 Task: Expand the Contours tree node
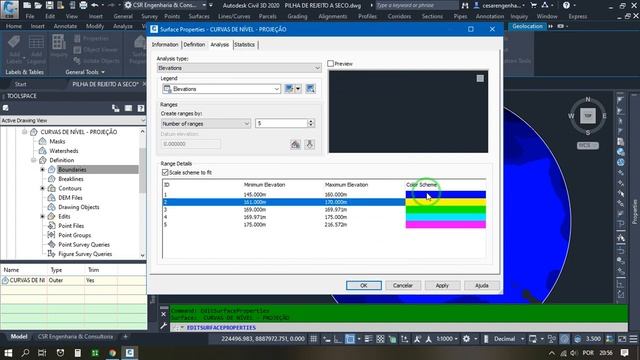pyautogui.click(x=42, y=188)
